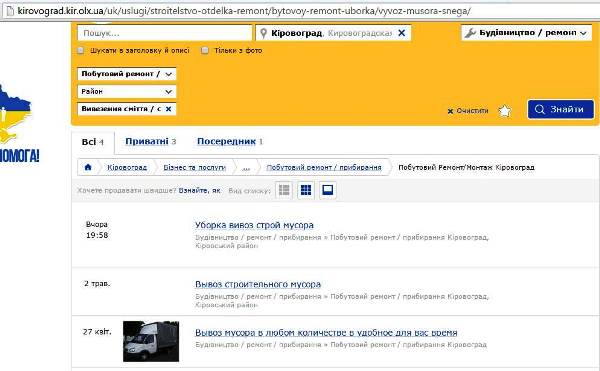This screenshot has height=371, width=600.
Task: Open the Кіровоград breadcrumb link
Action: 127,168
